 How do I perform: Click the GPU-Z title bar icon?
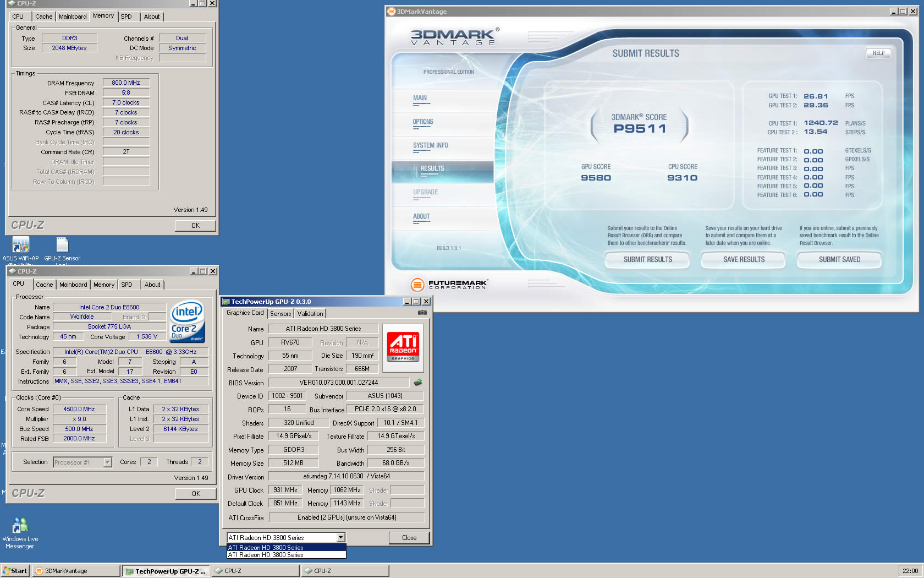click(226, 302)
